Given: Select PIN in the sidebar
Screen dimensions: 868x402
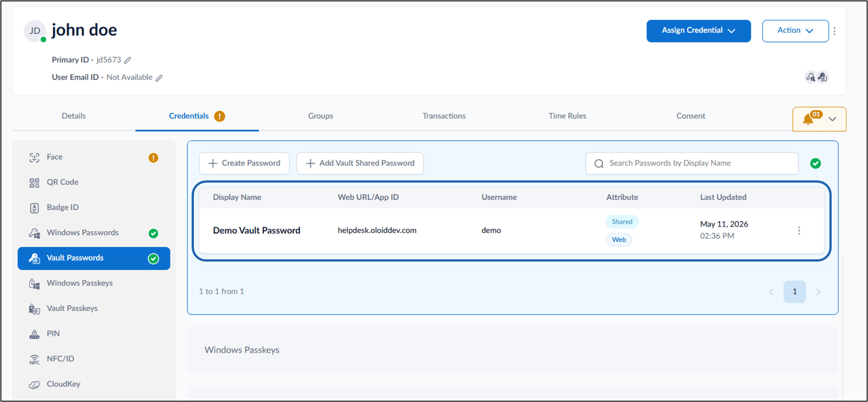Looking at the screenshot, I should (94, 333).
